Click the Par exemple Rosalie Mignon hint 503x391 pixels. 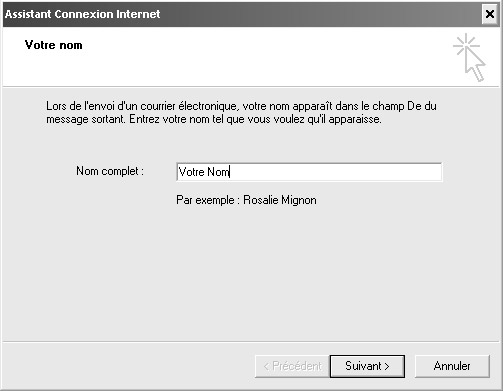pyautogui.click(x=246, y=200)
